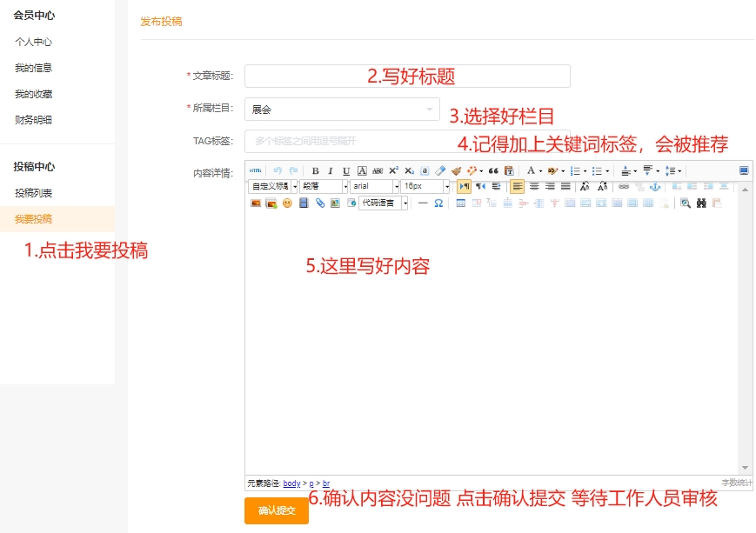Open 投稿列表 in sidebar
The image size is (756, 533).
point(33,193)
